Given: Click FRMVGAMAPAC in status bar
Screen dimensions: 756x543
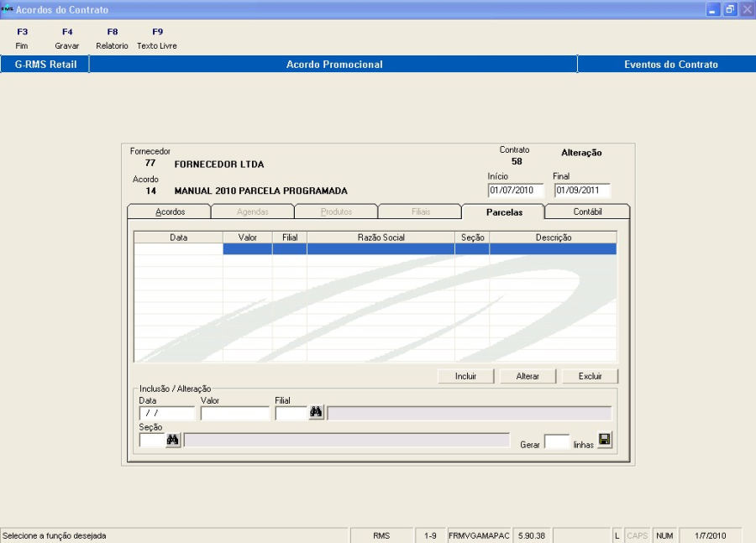Looking at the screenshot, I should tap(479, 535).
